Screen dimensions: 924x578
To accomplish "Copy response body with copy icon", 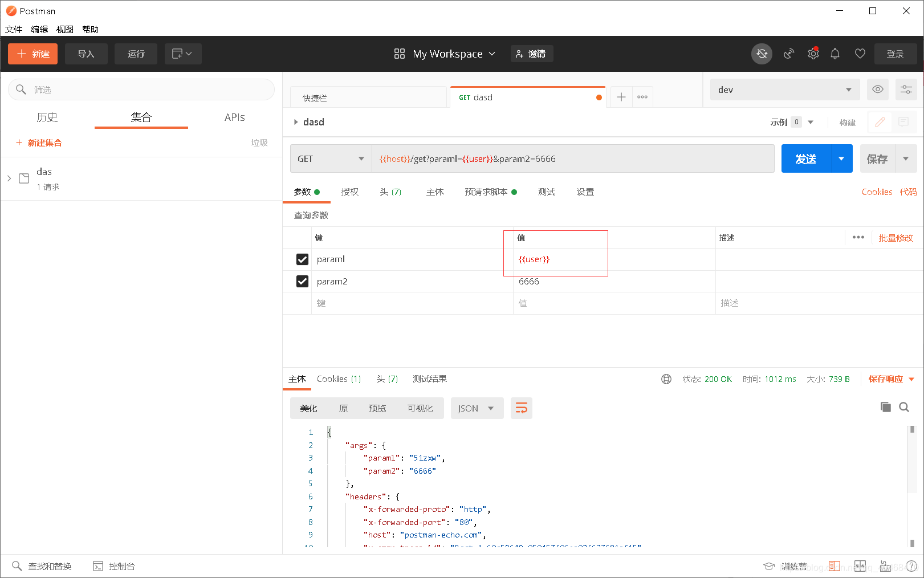I will tap(885, 407).
